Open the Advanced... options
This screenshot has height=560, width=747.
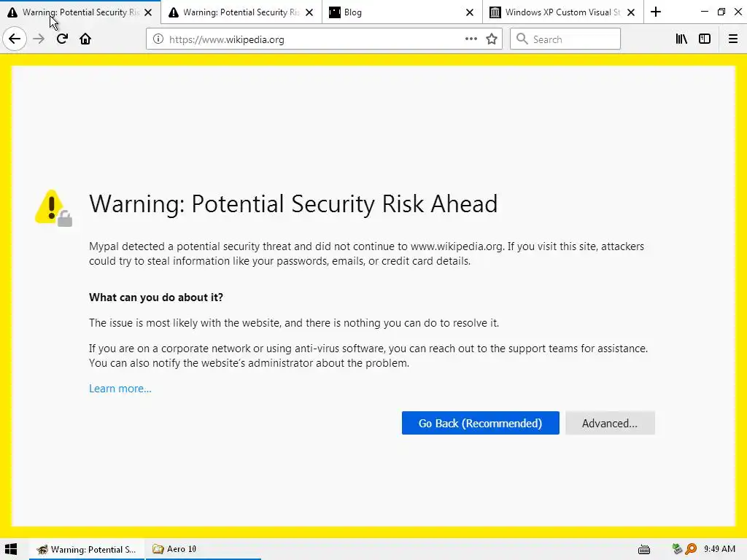pos(610,423)
